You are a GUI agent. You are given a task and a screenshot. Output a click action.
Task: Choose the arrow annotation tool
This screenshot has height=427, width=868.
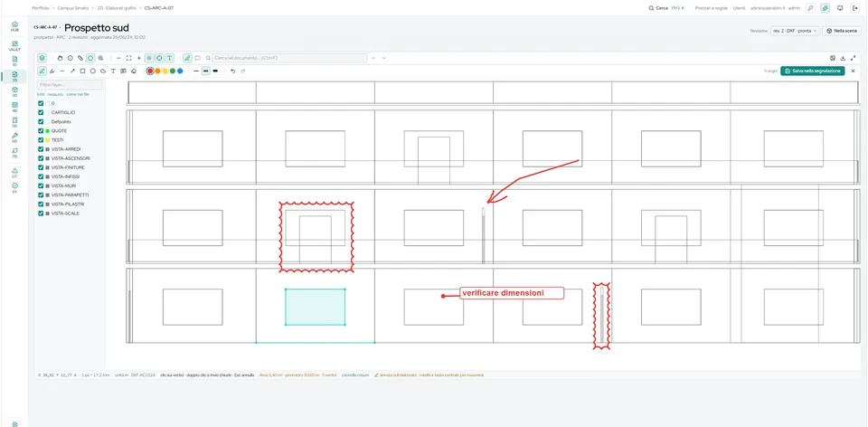(72, 71)
